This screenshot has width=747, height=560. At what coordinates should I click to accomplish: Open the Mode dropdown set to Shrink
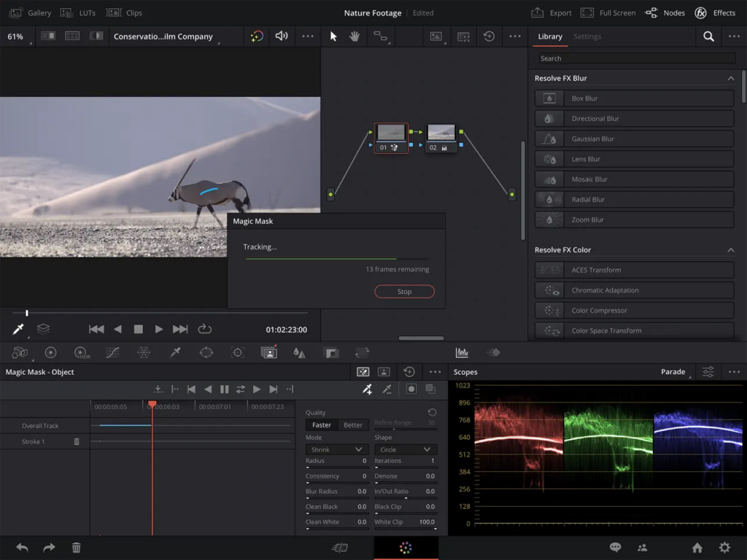coord(336,448)
